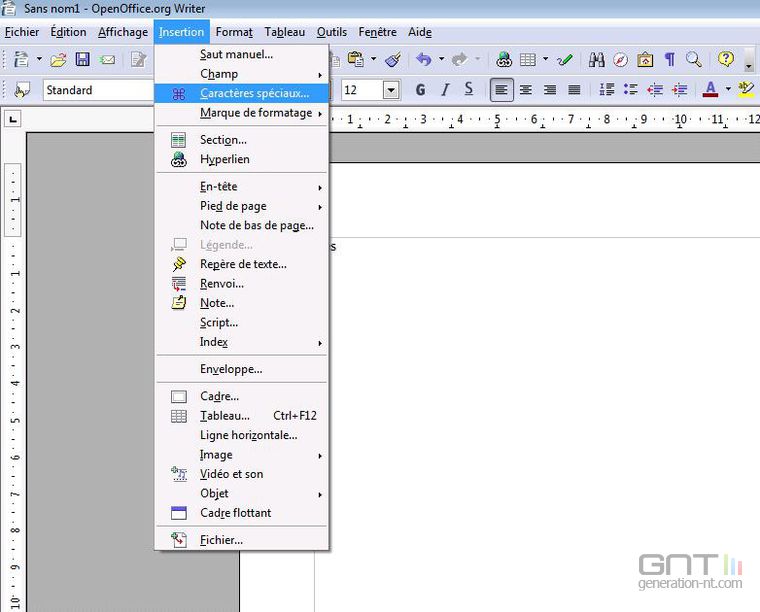Click the Increase indent icon

coord(679,90)
